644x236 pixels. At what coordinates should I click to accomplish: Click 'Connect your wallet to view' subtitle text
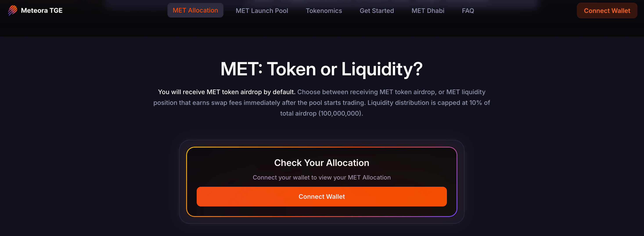pos(322,177)
